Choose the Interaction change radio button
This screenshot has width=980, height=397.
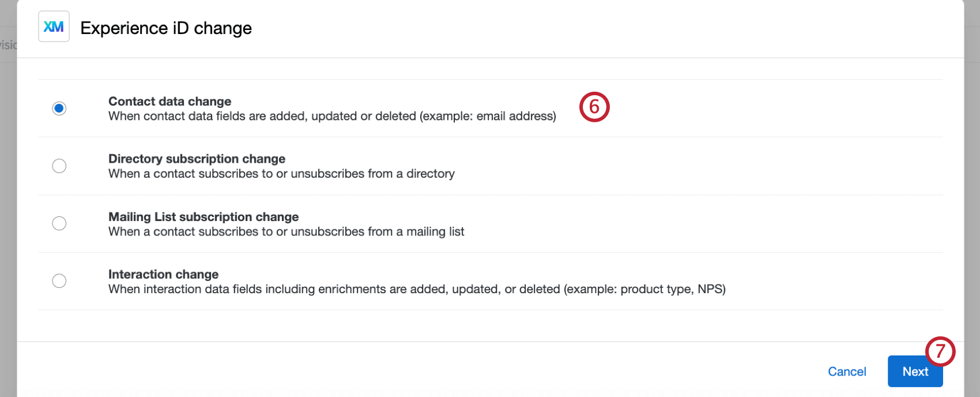[59, 280]
